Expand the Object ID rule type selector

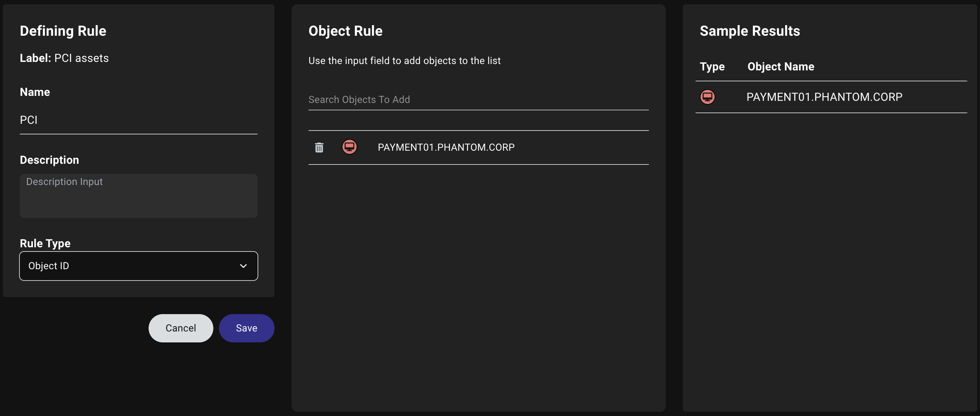coord(138,266)
